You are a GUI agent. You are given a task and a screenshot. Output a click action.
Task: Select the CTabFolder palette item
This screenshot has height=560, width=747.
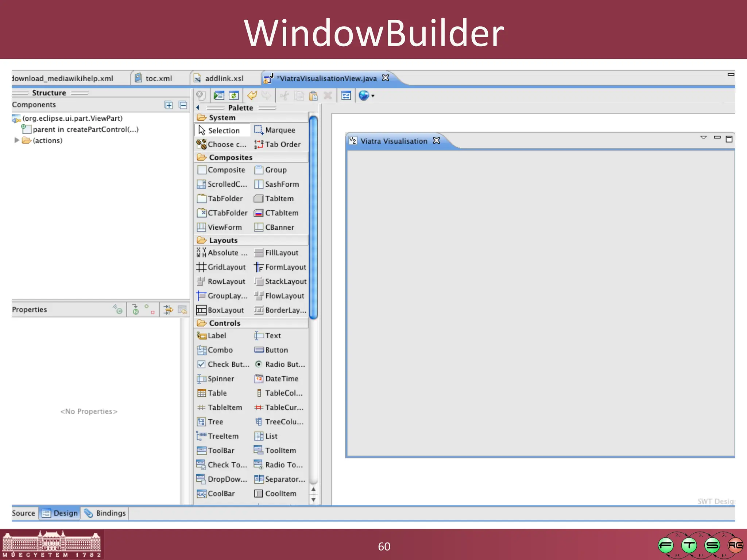(x=222, y=213)
